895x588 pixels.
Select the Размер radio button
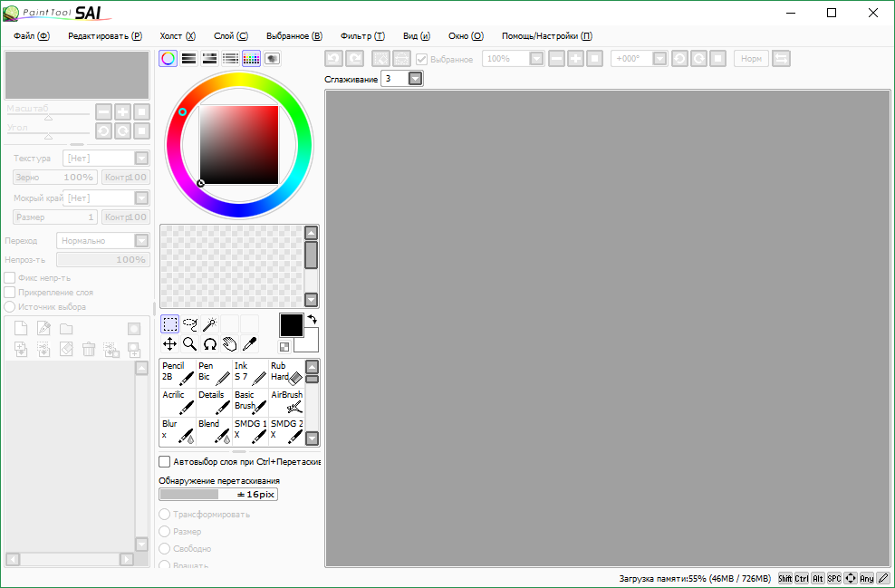164,532
